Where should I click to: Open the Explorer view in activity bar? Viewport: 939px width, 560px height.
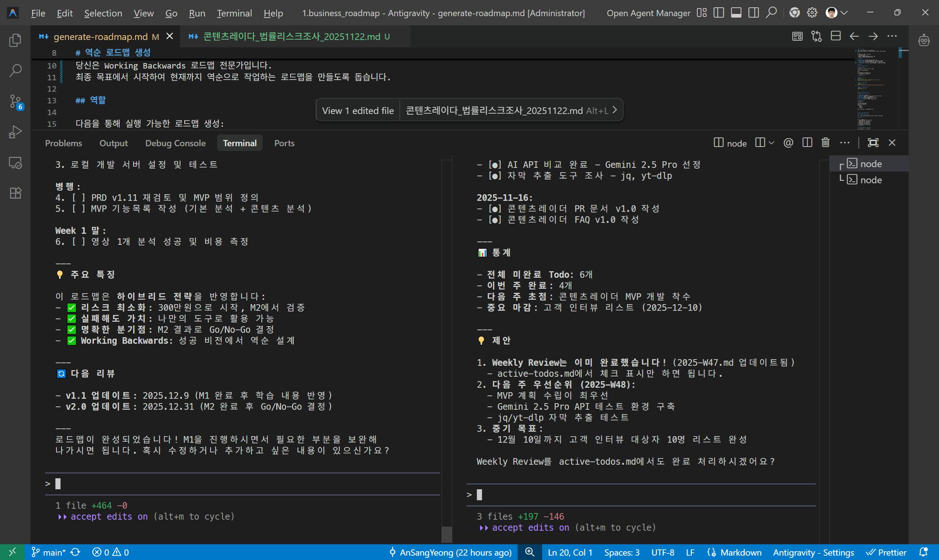pos(15,40)
